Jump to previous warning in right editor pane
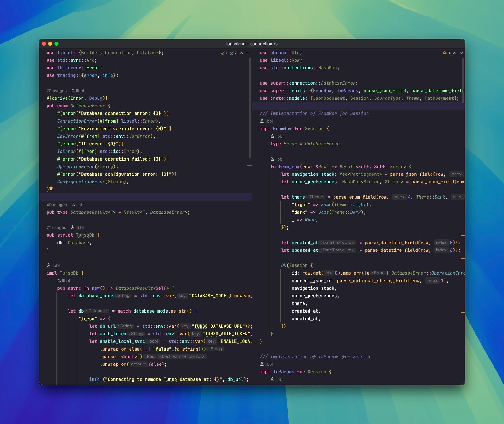 (x=455, y=53)
